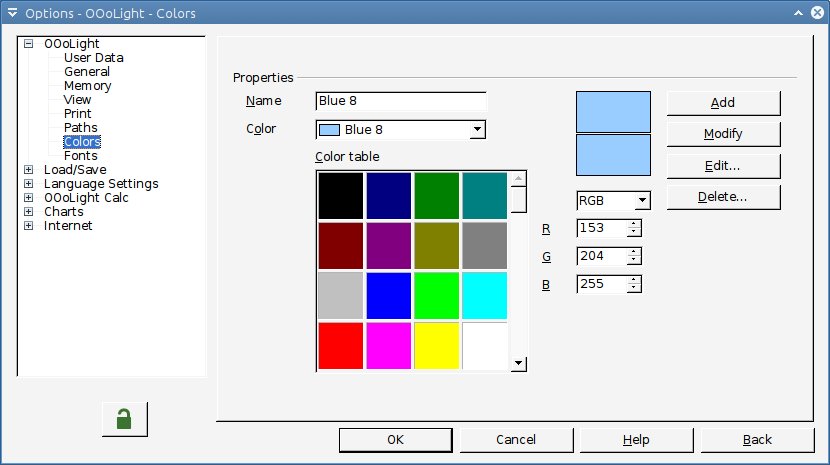Pick the navy blue swatch
Viewport: 830px width, 465px height.
[x=389, y=195]
